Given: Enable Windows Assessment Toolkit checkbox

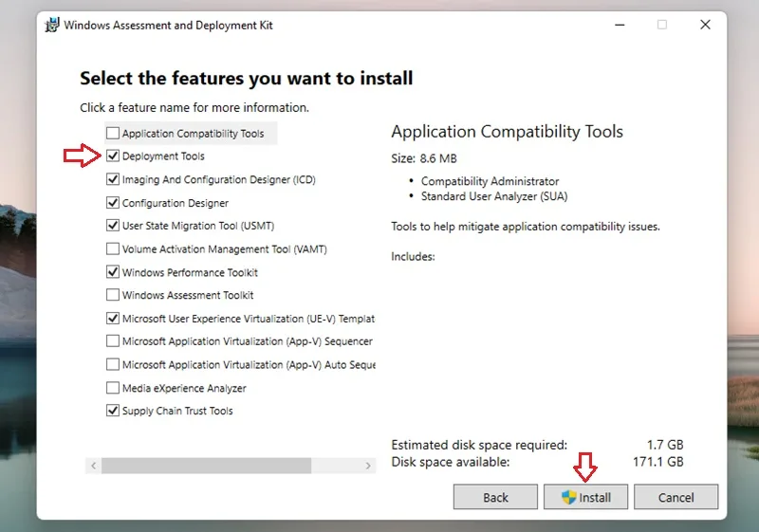Looking at the screenshot, I should pyautogui.click(x=113, y=295).
